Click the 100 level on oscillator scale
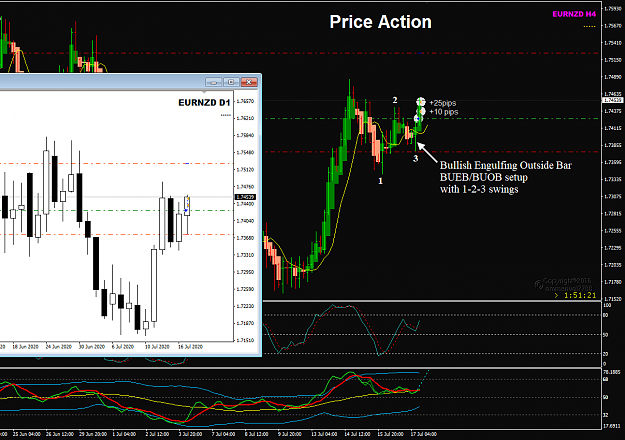The image size is (625, 440). 607,305
